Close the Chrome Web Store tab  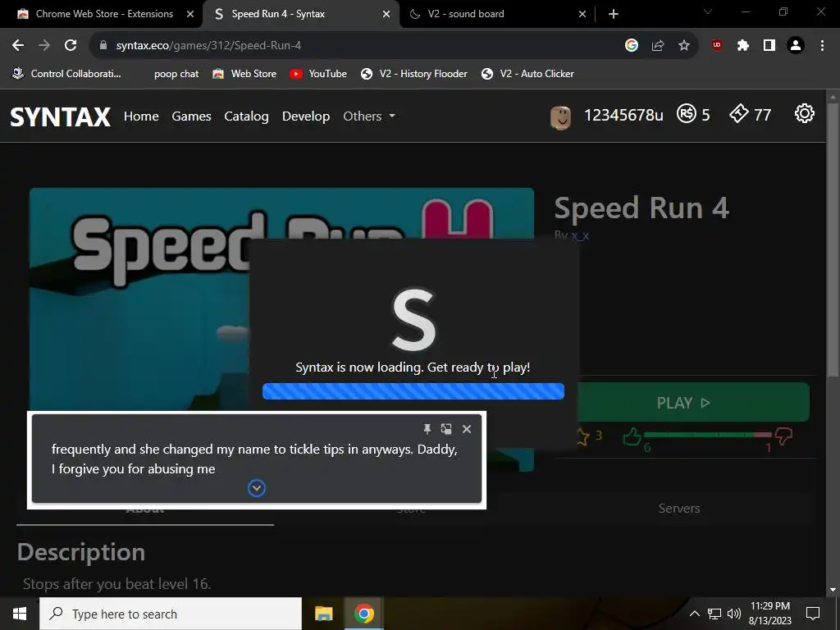point(190,14)
